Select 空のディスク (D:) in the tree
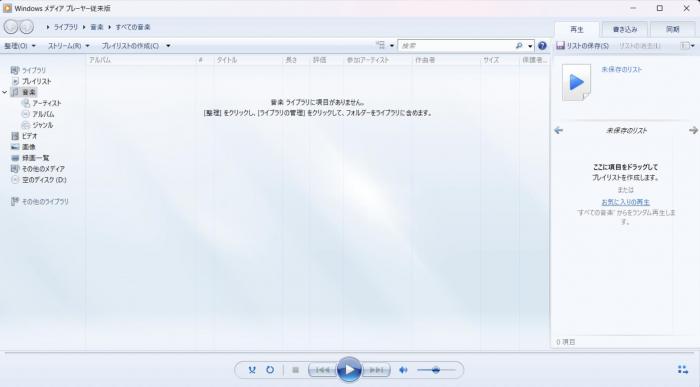 click(44, 180)
